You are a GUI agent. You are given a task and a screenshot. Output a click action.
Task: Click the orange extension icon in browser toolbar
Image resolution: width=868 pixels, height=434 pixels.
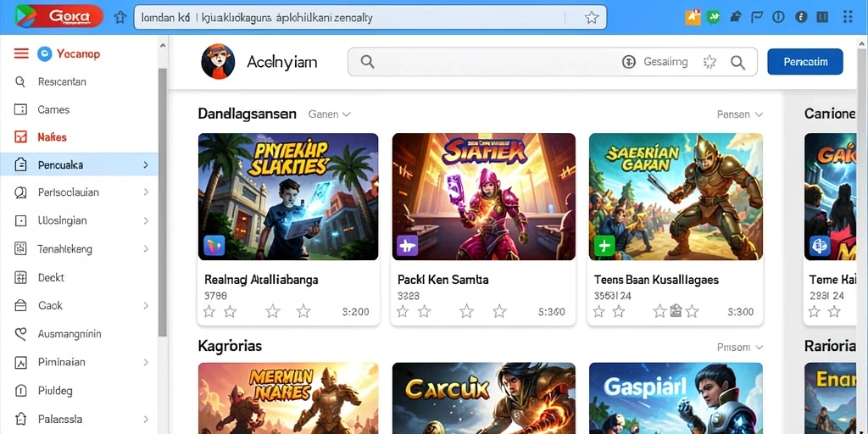pos(693,17)
